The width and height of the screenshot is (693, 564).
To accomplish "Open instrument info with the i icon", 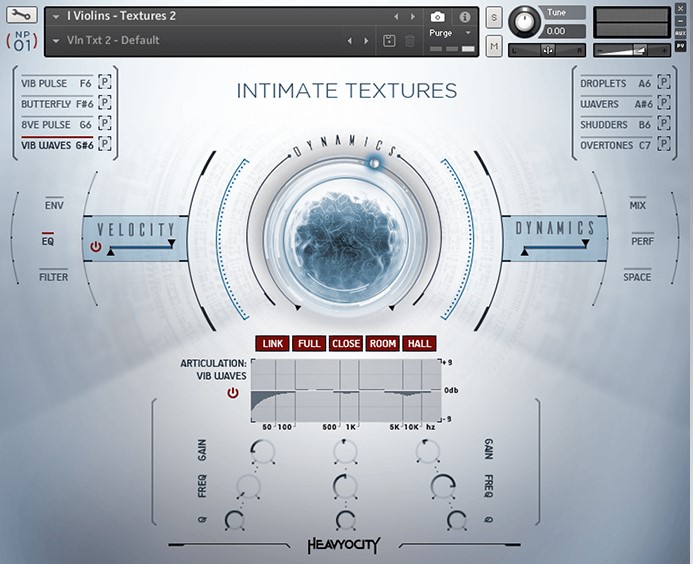I will click(x=465, y=17).
